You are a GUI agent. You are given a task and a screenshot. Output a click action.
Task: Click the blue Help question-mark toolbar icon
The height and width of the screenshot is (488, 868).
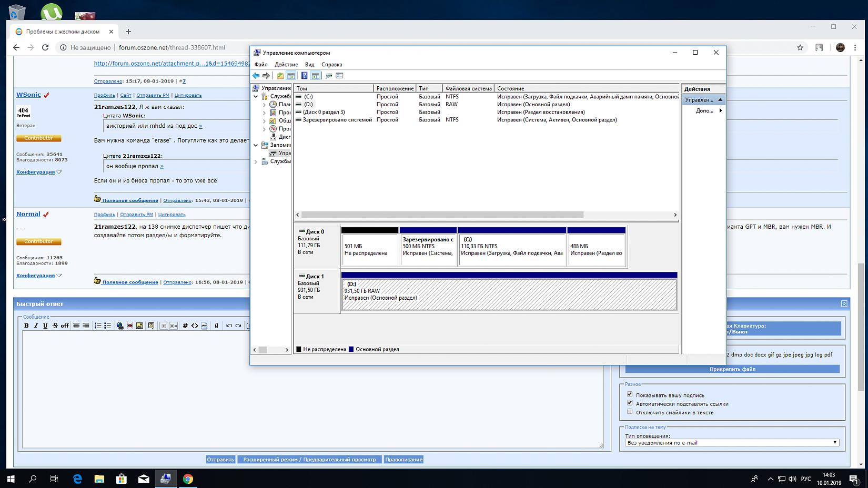[304, 76]
